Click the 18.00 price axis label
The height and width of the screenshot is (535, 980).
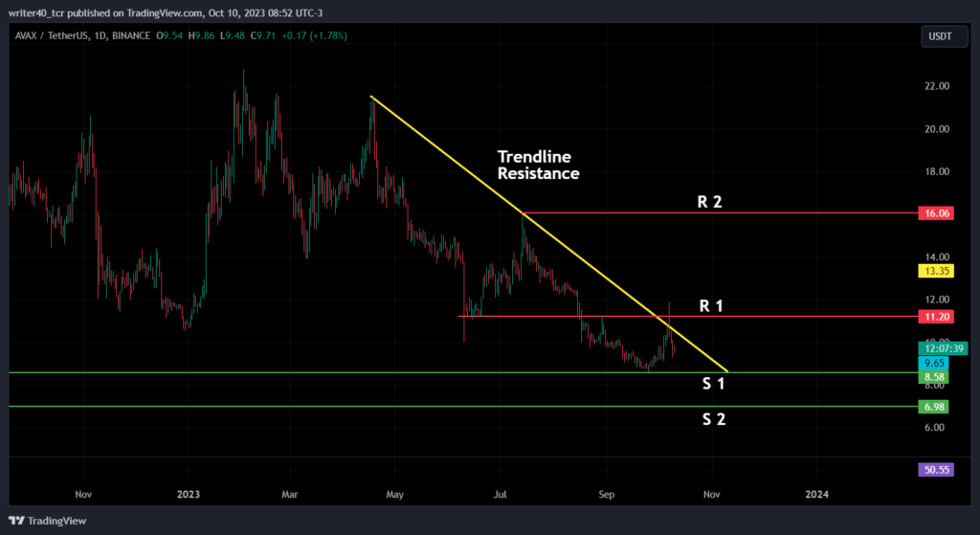coord(938,172)
